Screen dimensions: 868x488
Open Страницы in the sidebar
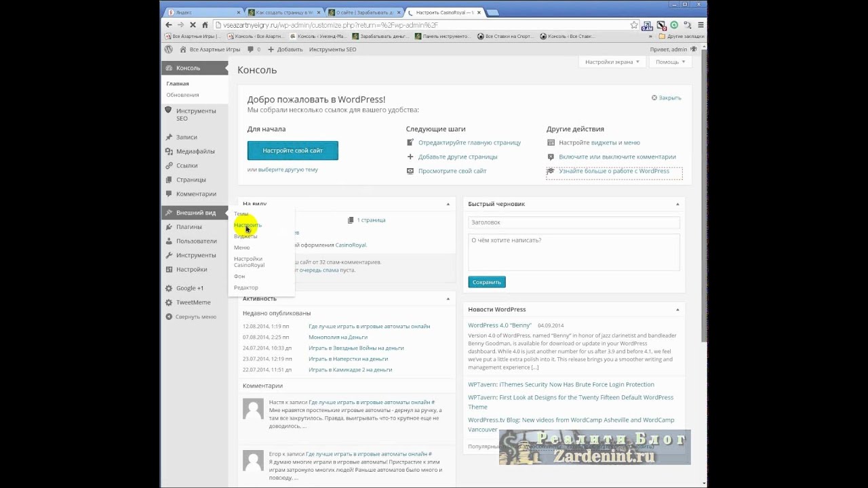point(195,180)
